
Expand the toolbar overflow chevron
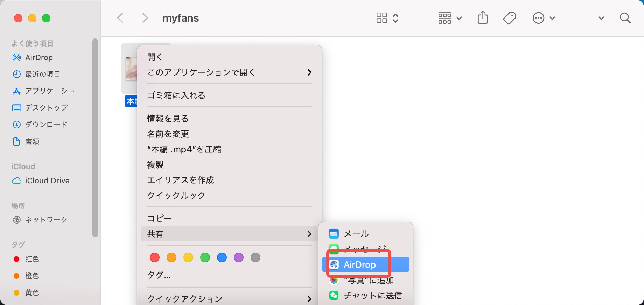[x=601, y=18]
